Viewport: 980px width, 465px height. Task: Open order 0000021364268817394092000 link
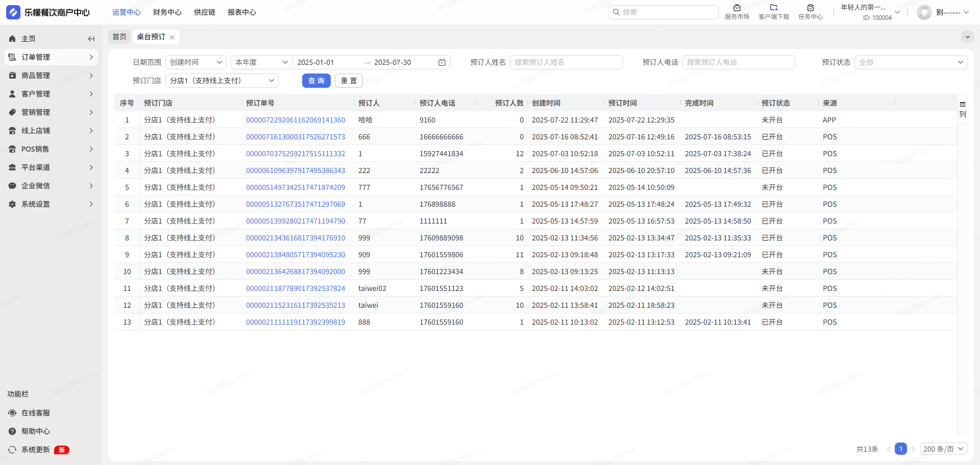tap(296, 272)
